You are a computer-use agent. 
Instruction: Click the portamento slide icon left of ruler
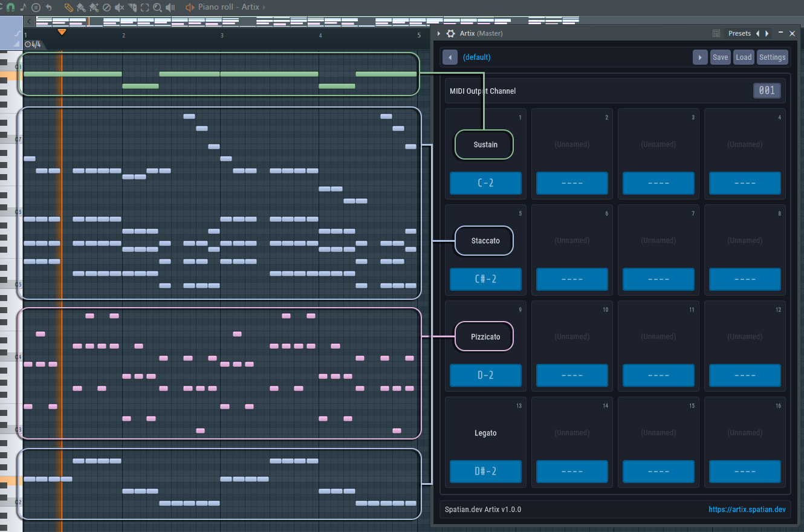coord(18,33)
